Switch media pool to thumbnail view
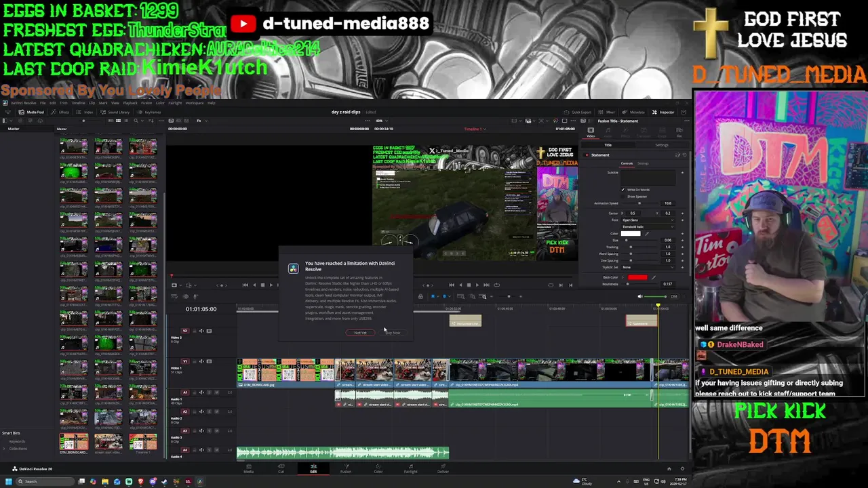Image resolution: width=868 pixels, height=488 pixels. click(x=118, y=121)
